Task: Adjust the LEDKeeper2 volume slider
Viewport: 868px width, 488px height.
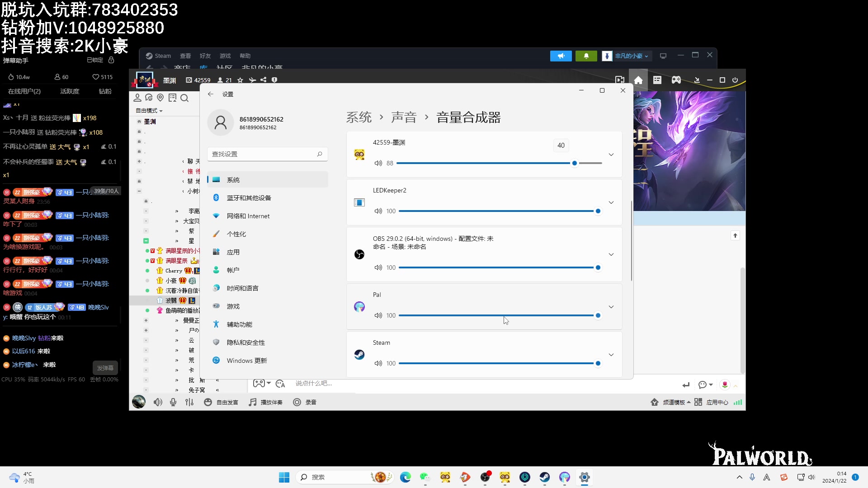Action: click(x=500, y=211)
